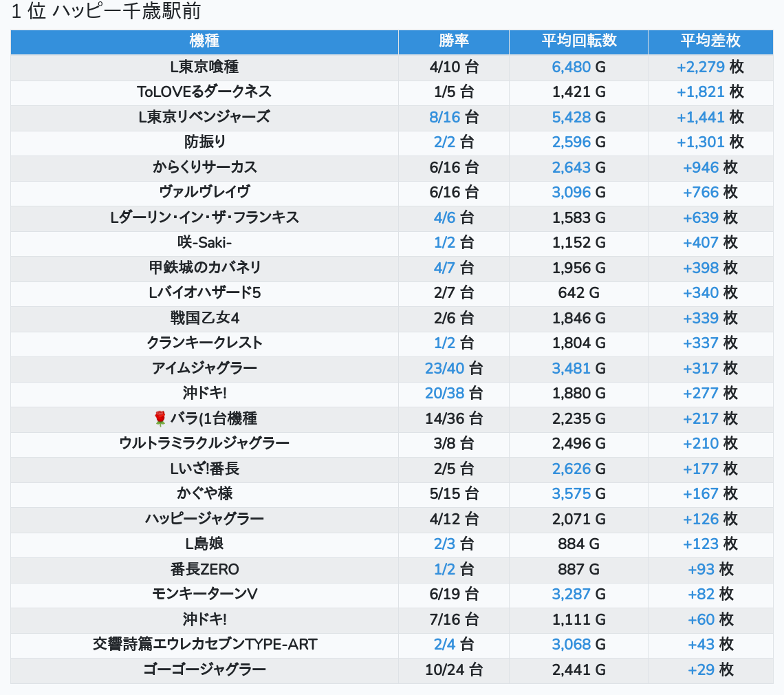Pick the machine name 'Lいざ!番長'
This screenshot has height=695, width=784.
(204, 469)
